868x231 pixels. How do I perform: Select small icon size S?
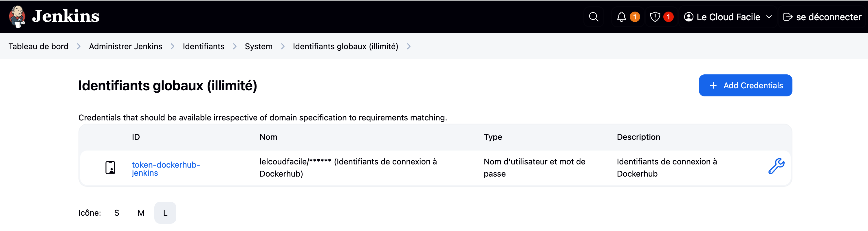[117, 213]
